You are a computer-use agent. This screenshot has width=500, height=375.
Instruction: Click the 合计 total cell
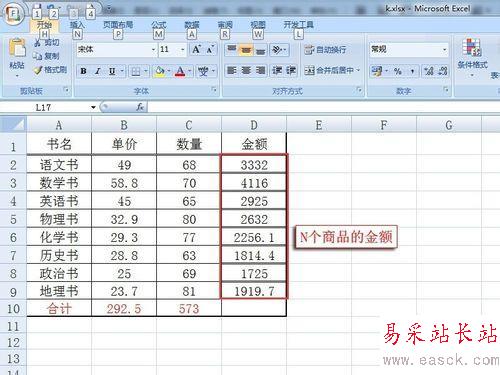[x=59, y=309]
